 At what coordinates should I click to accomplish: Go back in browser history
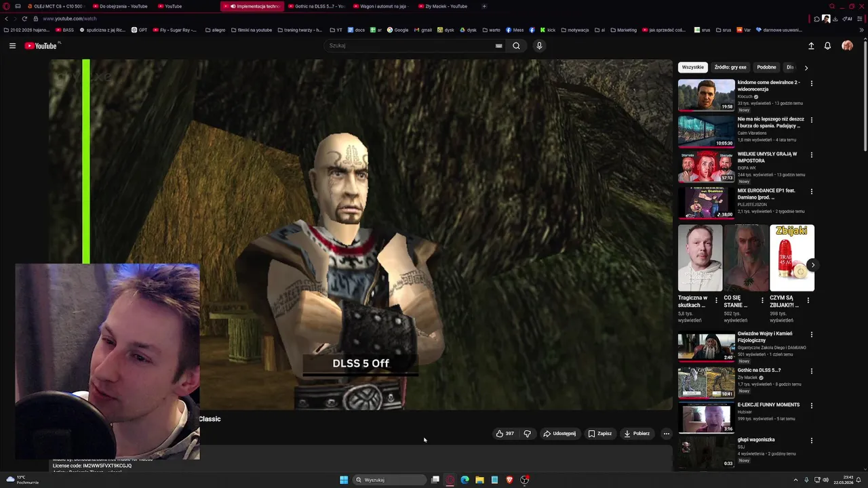click(6, 18)
